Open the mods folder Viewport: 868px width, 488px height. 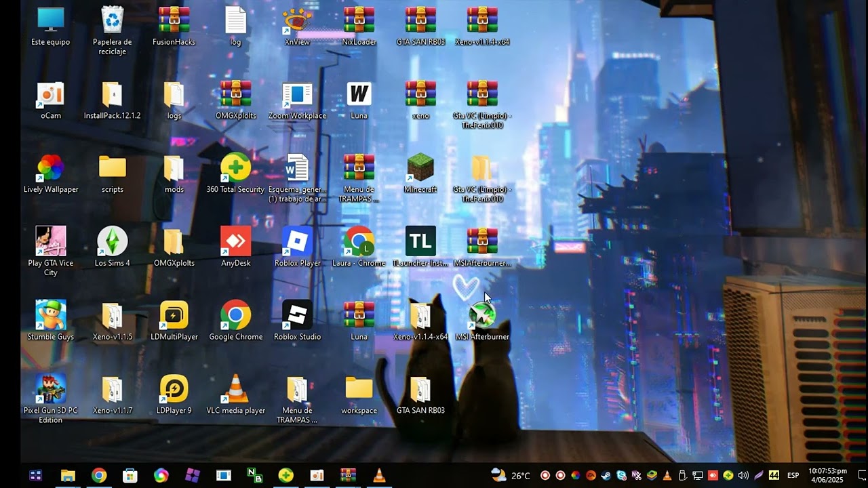[174, 174]
